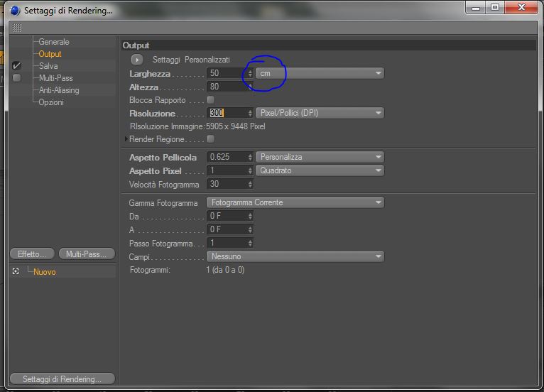Select Anti-Aliasing in the settings tree
Viewport: 544px width, 392px height.
(59, 90)
